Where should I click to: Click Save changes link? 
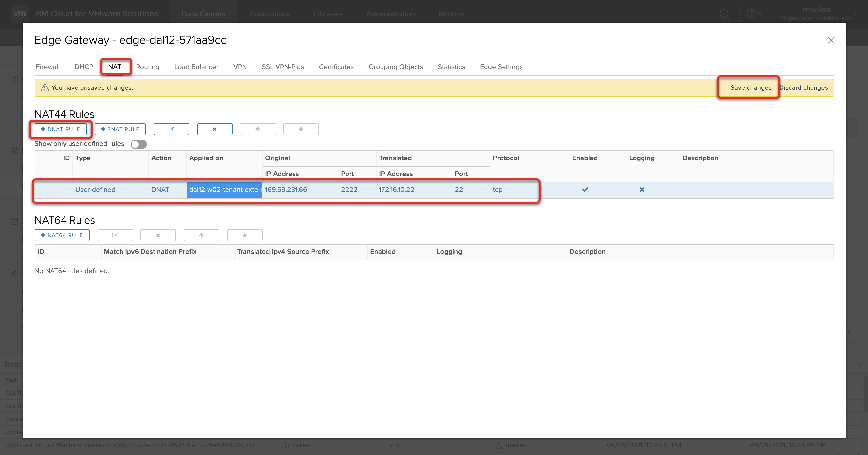click(x=750, y=88)
